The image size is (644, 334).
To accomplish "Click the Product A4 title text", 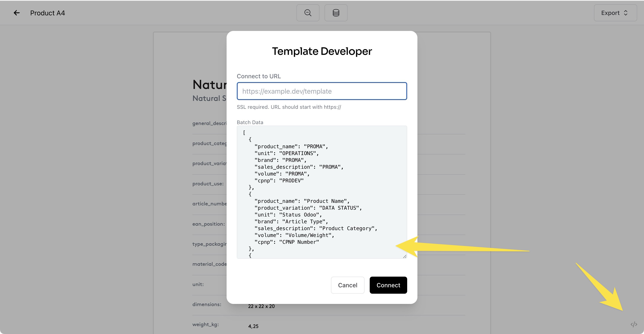I will click(47, 13).
